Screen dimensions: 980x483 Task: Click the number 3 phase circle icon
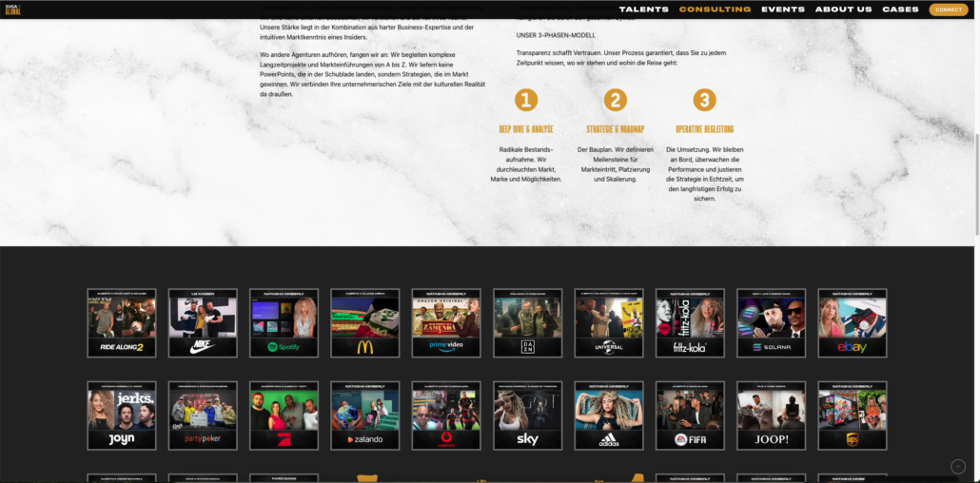click(704, 100)
